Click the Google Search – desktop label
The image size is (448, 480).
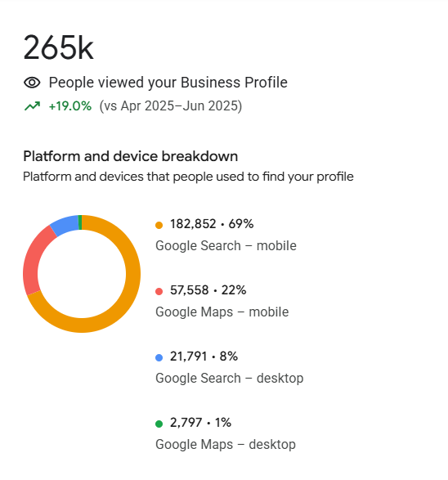coord(230,378)
